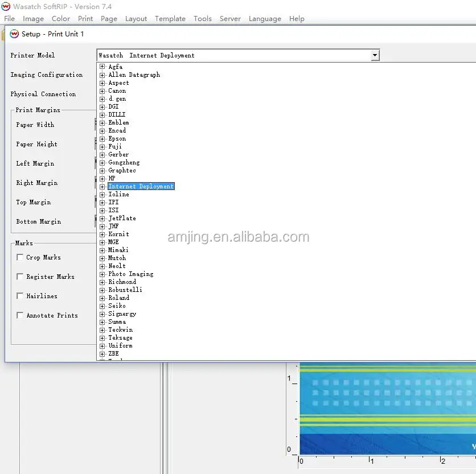The width and height of the screenshot is (476, 474).
Task: Expand the Mutoh printer group
Action: tap(102, 258)
